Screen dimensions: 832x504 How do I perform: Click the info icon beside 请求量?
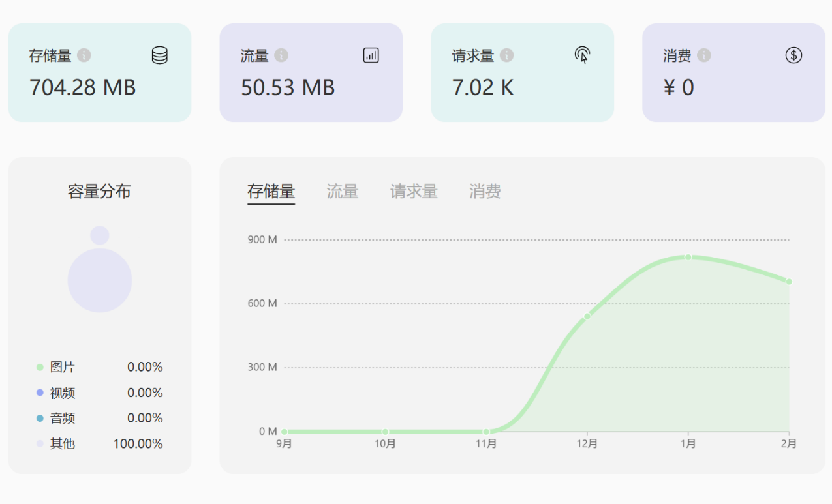coord(507,55)
